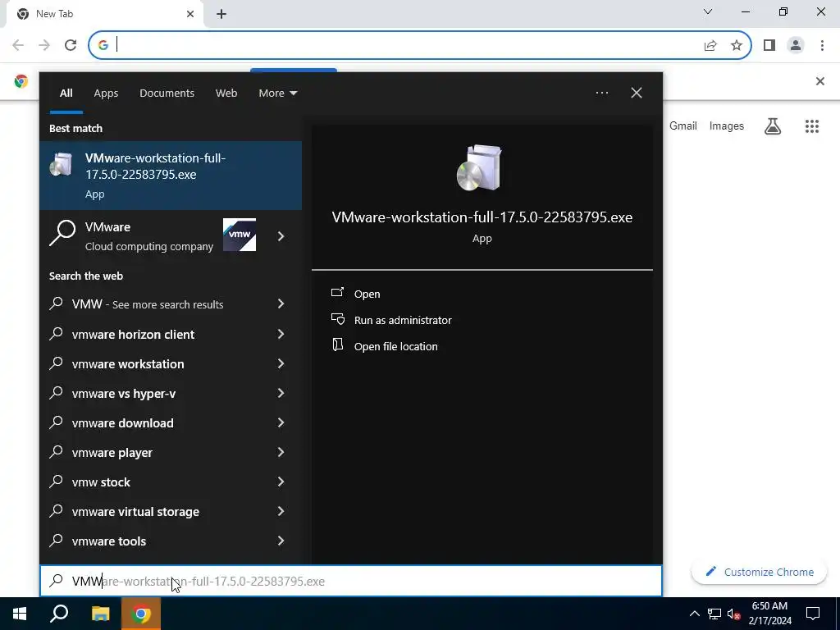Close the New Tab tab
The height and width of the screenshot is (630, 840).
point(190,14)
